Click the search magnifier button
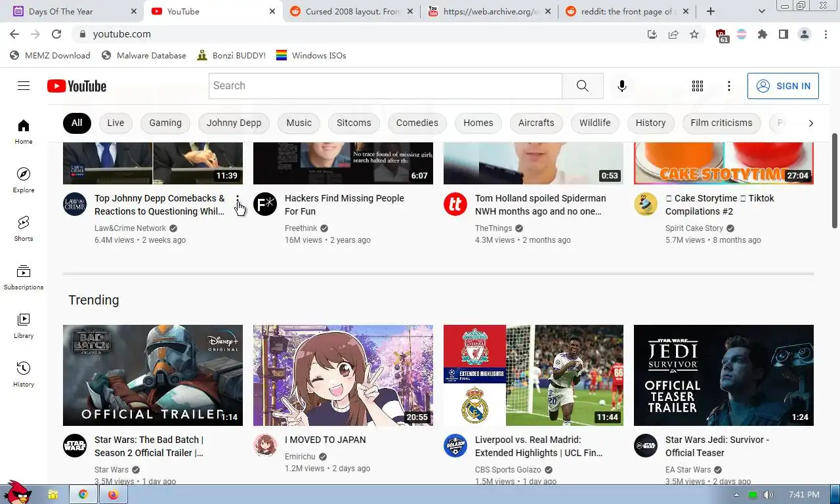Viewport: 840px width, 504px height. [583, 86]
